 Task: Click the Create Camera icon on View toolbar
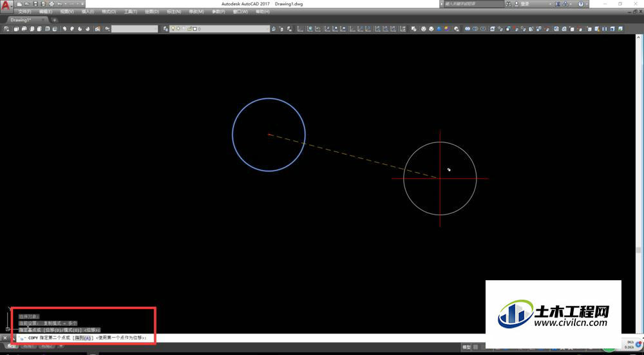98,29
